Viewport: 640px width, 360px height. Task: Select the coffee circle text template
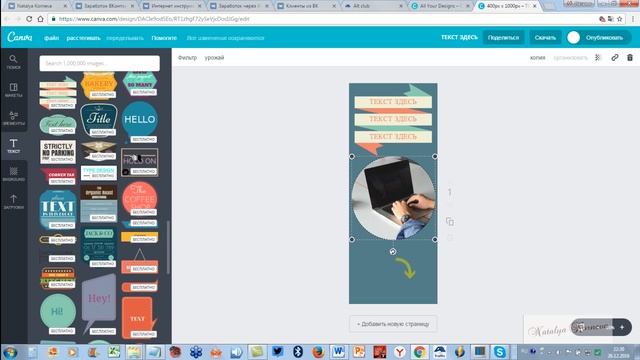[140, 198]
